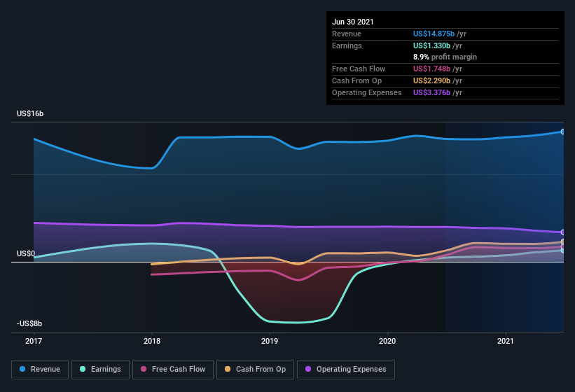The height and width of the screenshot is (392, 575).
Task: Click the US$1.748b free cash flow value
Action: (431, 69)
